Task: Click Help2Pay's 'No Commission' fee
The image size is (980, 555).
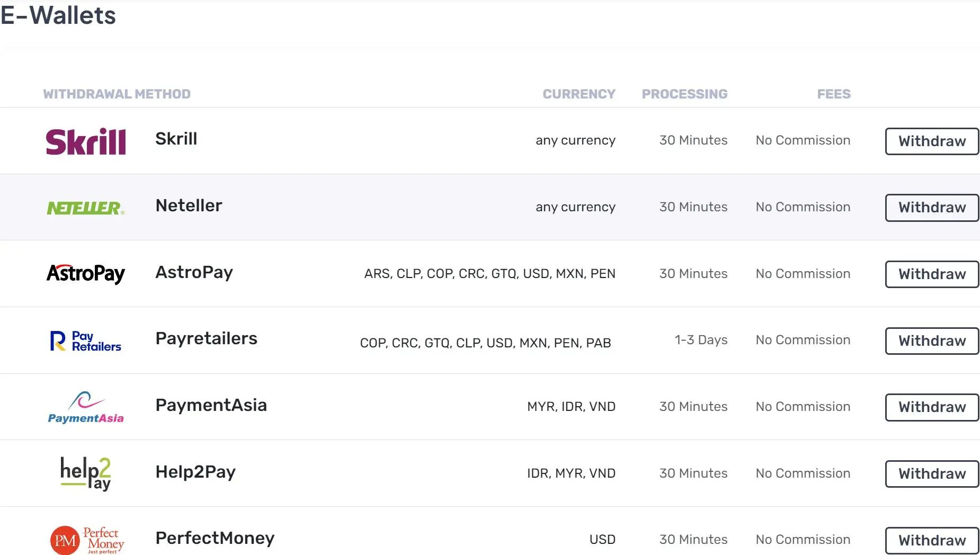Action: click(x=803, y=473)
